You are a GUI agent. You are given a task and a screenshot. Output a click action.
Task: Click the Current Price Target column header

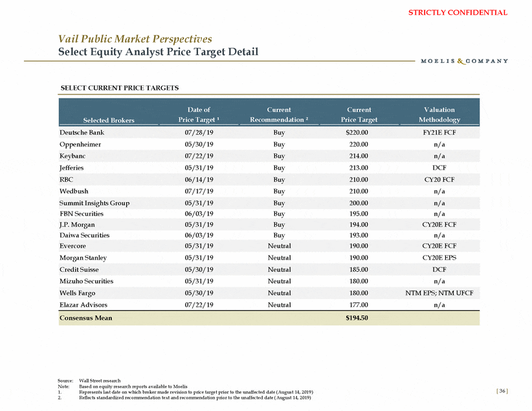click(x=359, y=115)
